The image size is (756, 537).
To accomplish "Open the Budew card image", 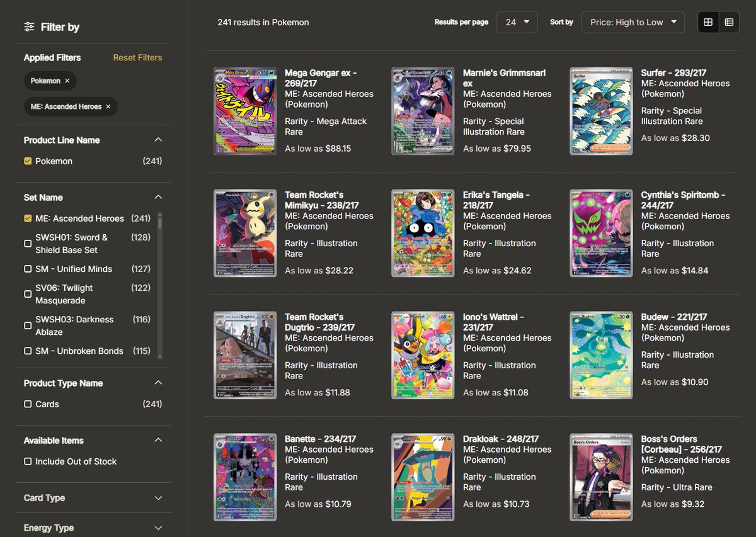I will coord(601,355).
